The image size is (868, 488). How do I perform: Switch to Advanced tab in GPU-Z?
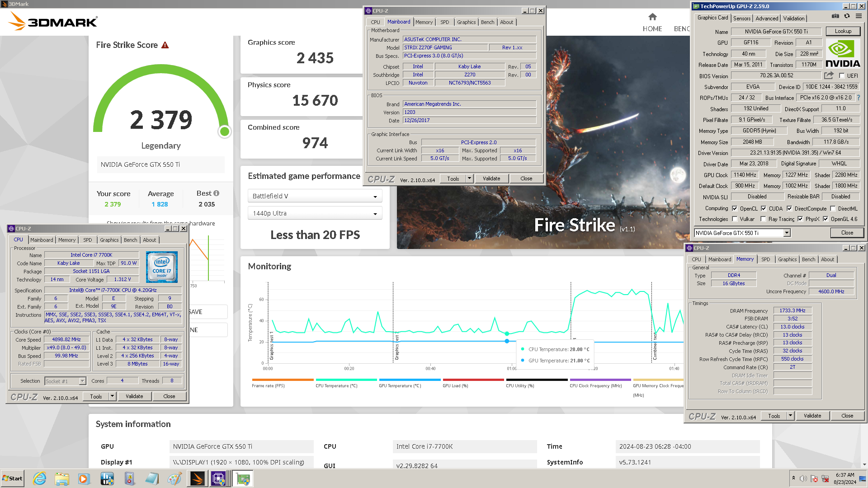pos(767,19)
